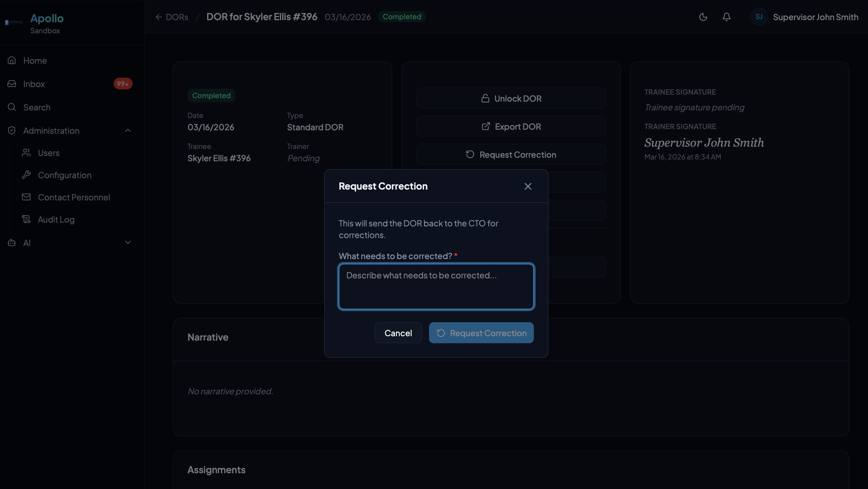Open Home in the sidebar
This screenshot has height=489, width=868.
(35, 61)
